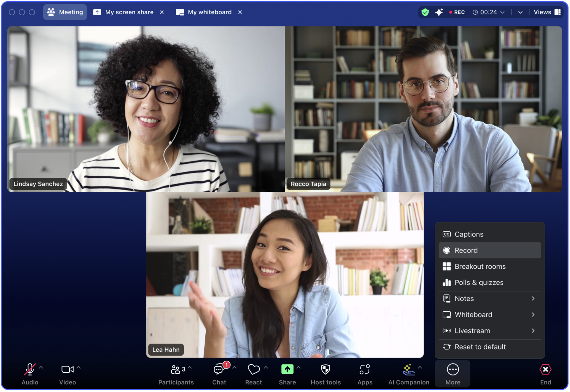Expand the video options caret
Image resolution: width=570 pixels, height=392 pixels.
click(x=78, y=367)
